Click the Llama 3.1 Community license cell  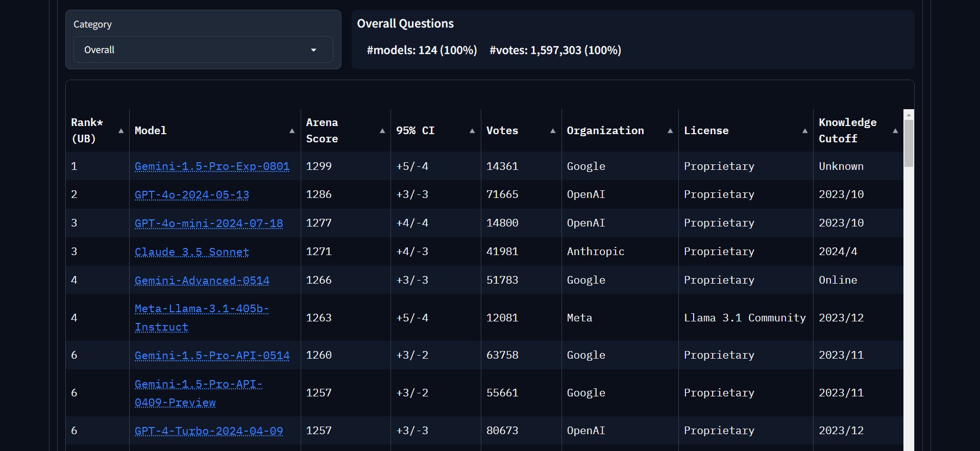745,318
